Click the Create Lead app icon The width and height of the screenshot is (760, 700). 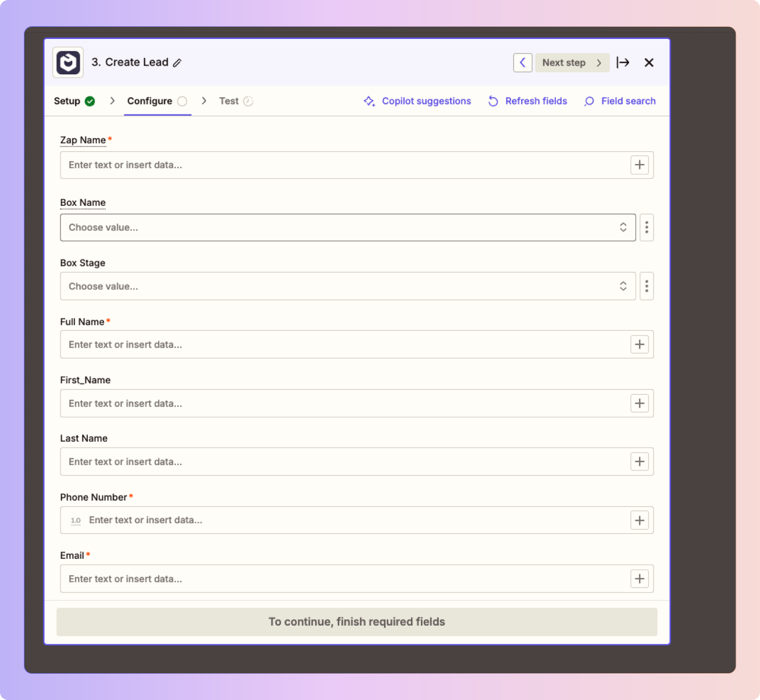click(x=68, y=62)
